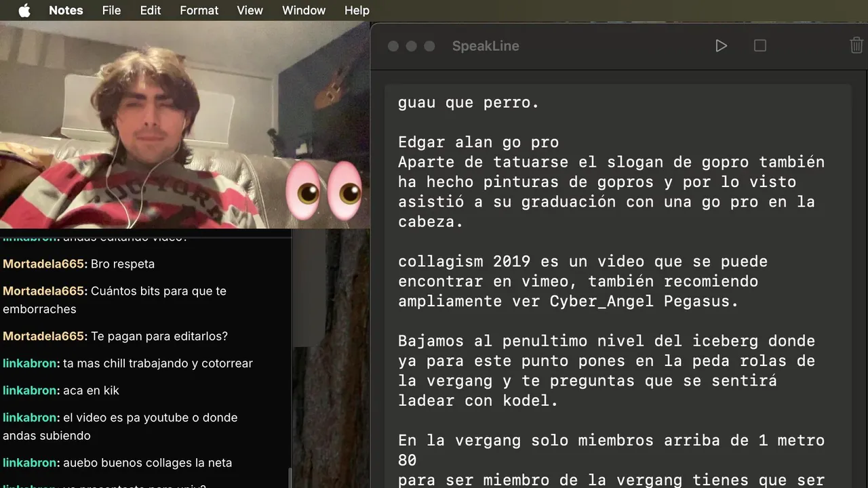The image size is (868, 488).
Task: Click the webcam video feed
Action: tap(185, 125)
